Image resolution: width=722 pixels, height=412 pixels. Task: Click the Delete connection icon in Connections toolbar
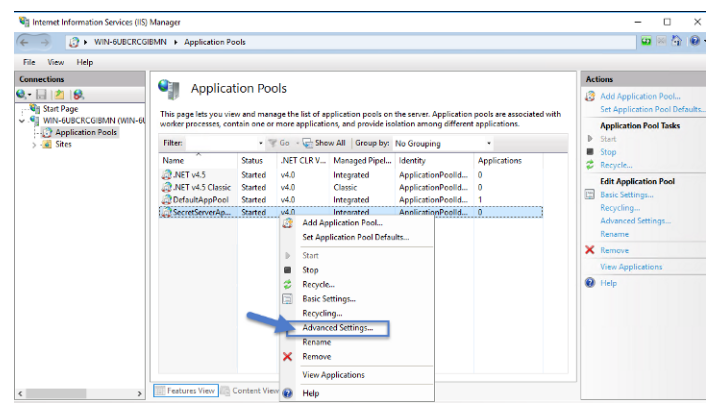pyautogui.click(x=78, y=94)
